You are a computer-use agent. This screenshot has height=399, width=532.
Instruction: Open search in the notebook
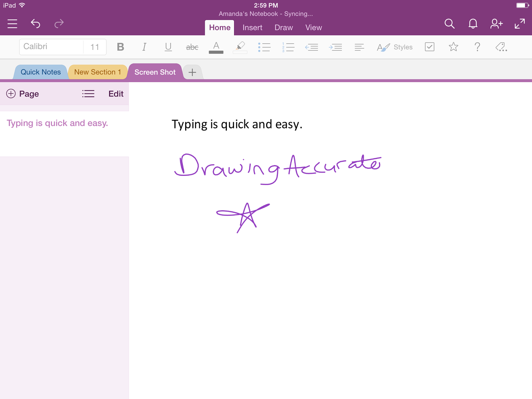click(450, 24)
